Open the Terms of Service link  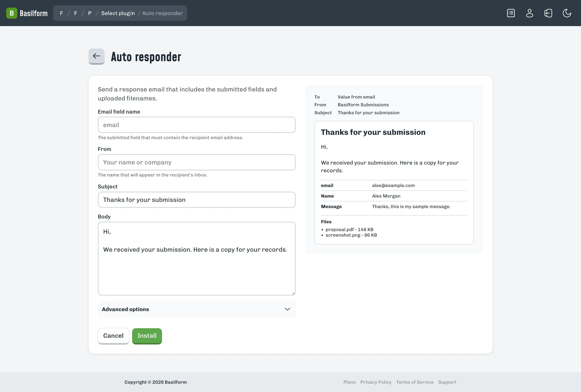[415, 382]
